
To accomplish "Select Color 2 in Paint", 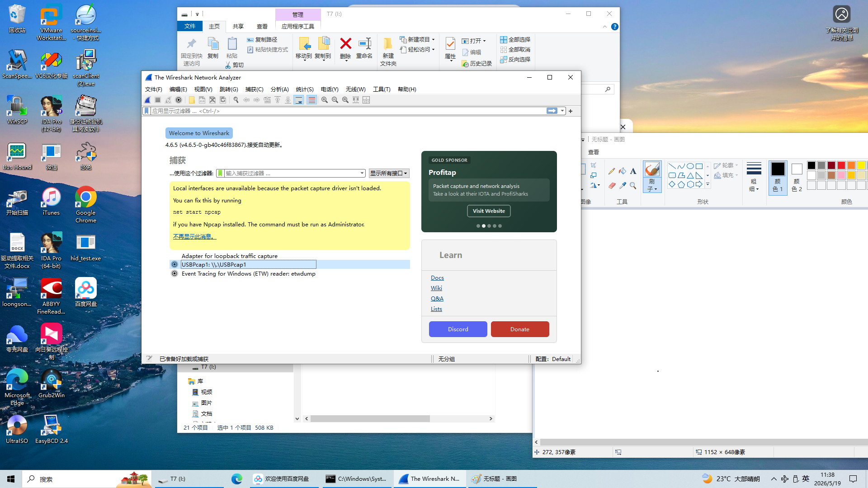I will 797,177.
